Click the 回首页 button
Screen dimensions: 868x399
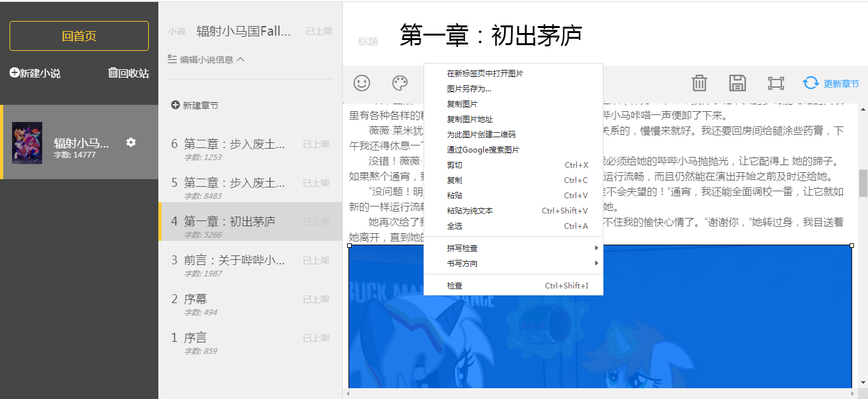click(79, 36)
